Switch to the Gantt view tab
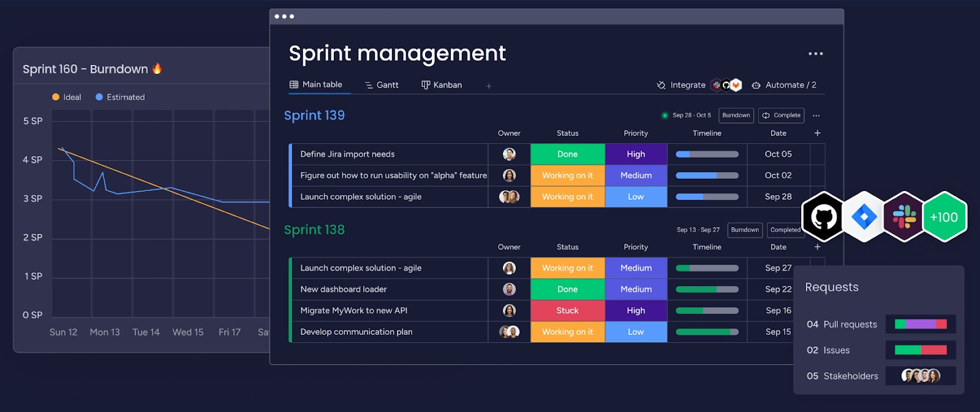This screenshot has height=412, width=980. tap(382, 85)
